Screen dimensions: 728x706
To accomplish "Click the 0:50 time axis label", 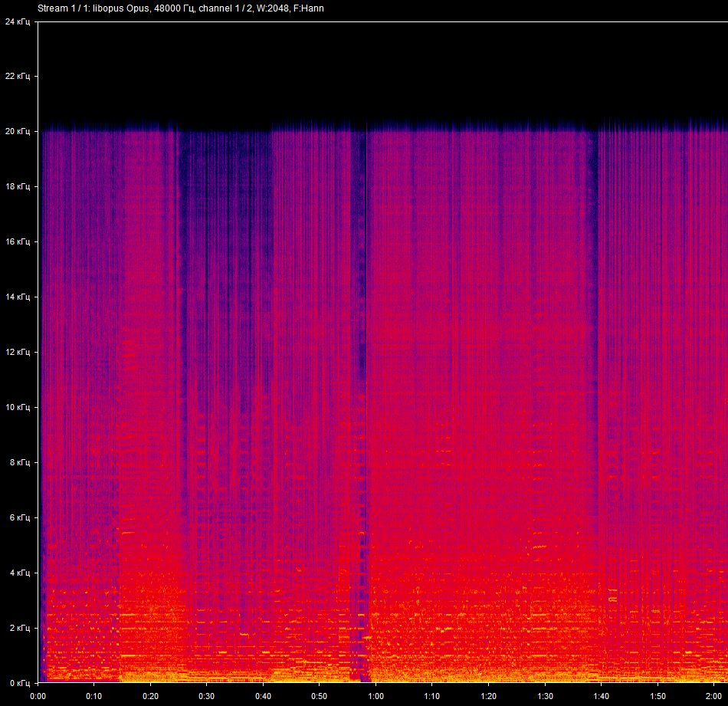I will pos(319,696).
